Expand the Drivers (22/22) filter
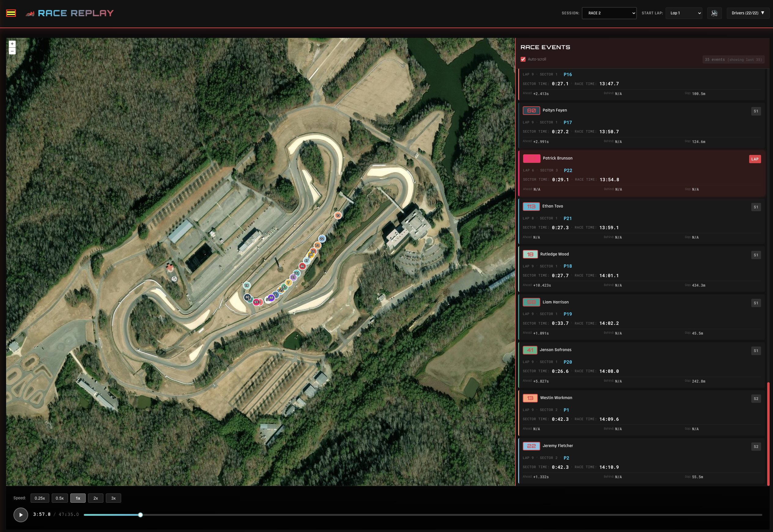This screenshot has height=532, width=773. pyautogui.click(x=747, y=13)
